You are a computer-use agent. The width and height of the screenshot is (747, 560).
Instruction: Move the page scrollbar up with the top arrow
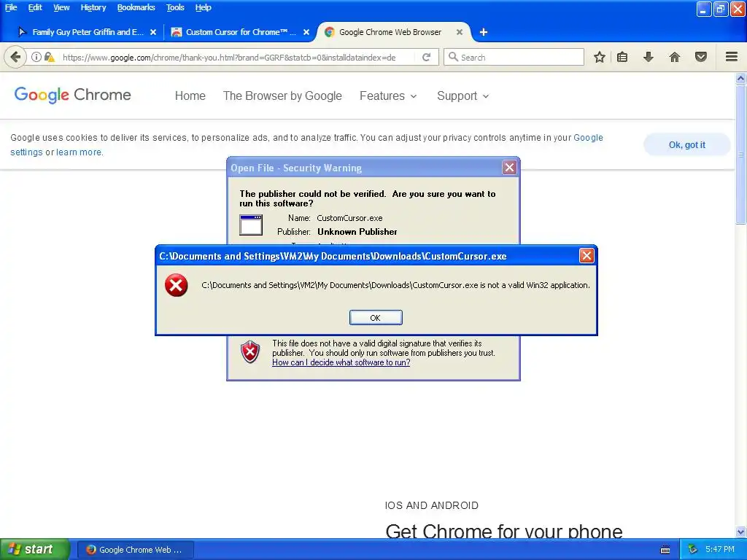741,77
